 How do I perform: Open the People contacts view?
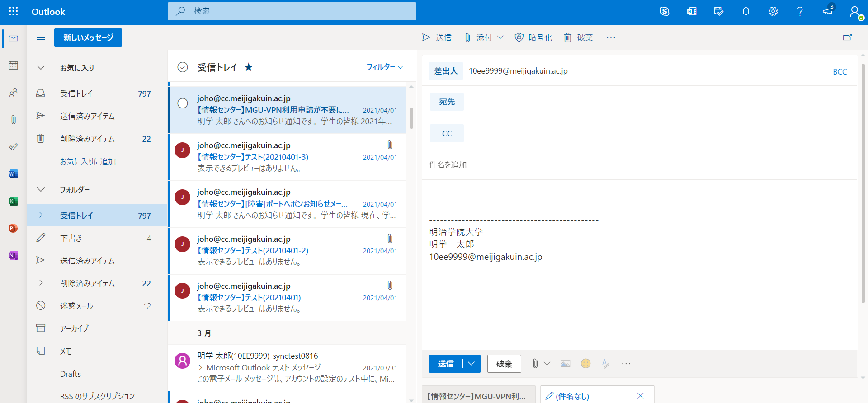[x=14, y=93]
